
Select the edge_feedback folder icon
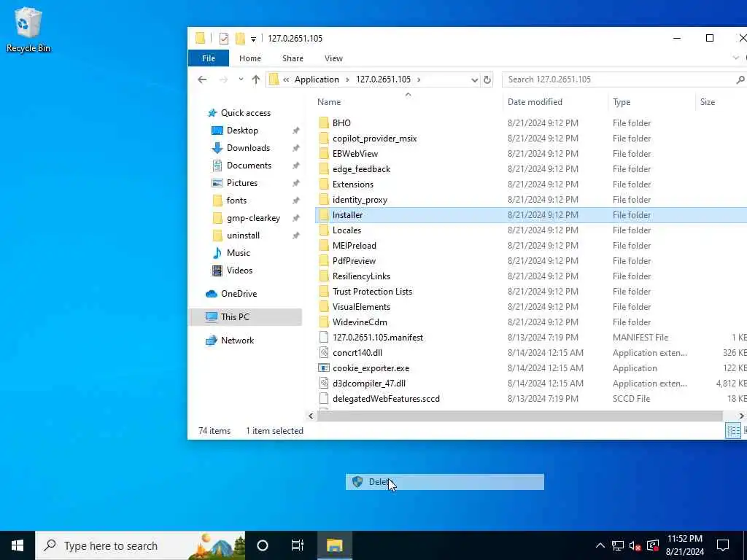click(324, 169)
